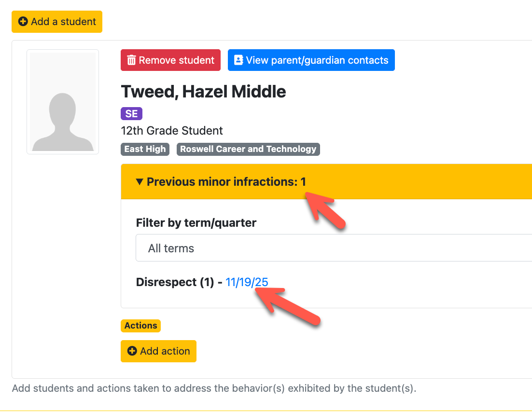Click the plus icon in Add a student
532x412 pixels.
click(x=23, y=22)
